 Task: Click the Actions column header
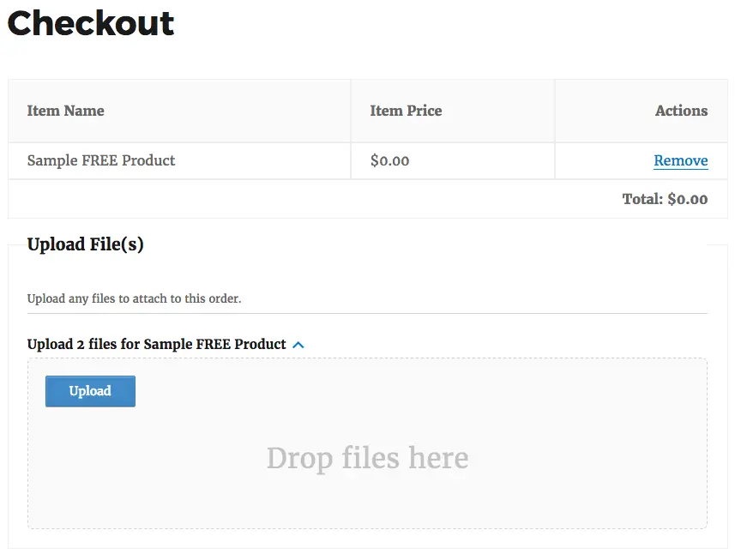click(x=681, y=111)
